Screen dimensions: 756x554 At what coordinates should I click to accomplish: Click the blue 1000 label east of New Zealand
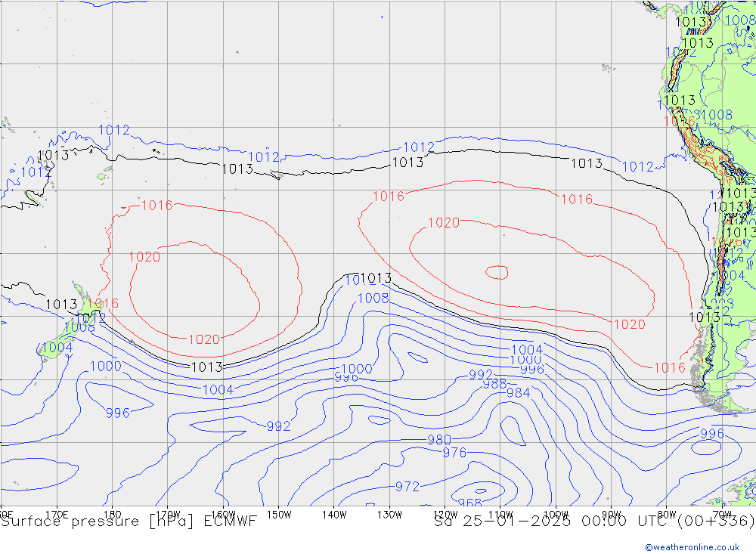(106, 366)
